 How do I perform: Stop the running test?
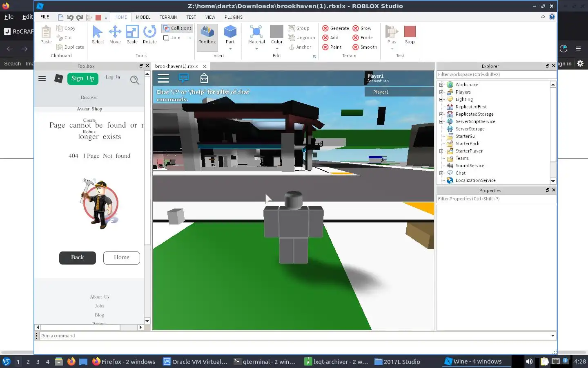point(410,35)
